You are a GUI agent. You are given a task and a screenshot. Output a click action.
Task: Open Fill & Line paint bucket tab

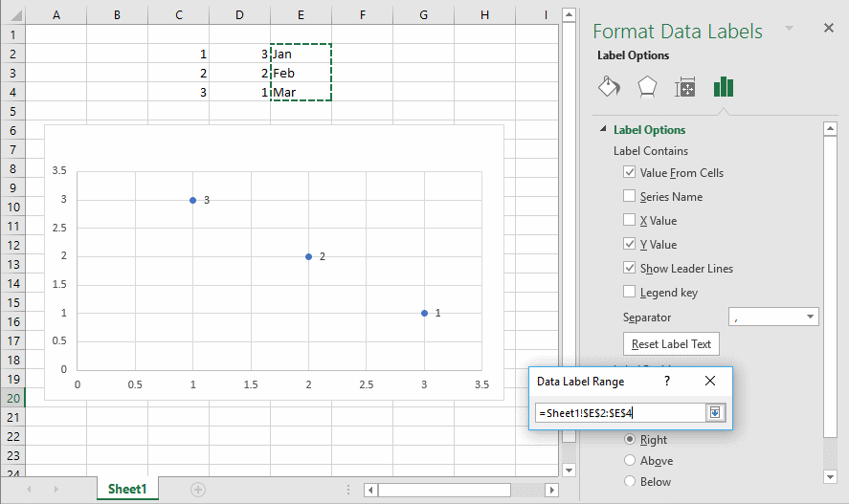click(609, 86)
